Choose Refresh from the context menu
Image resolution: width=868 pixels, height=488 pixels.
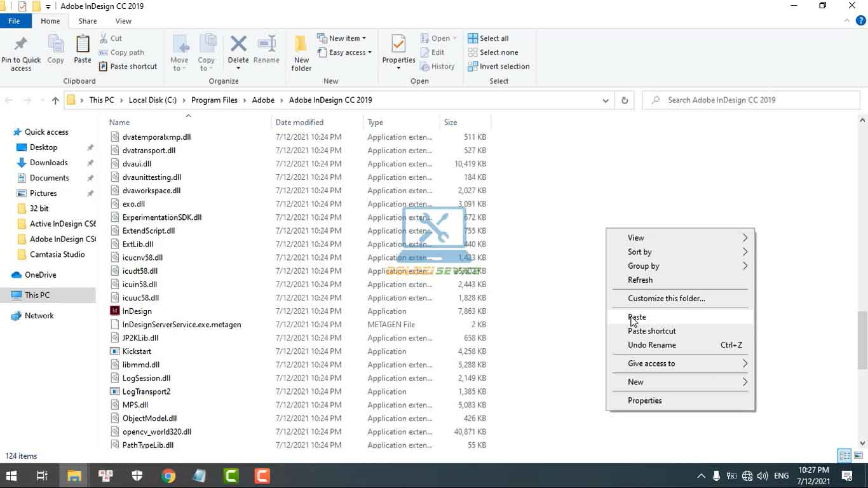tap(640, 280)
